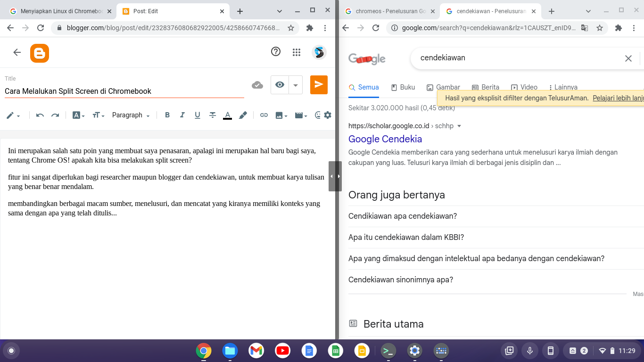Open the font size dropdown

(x=98, y=115)
